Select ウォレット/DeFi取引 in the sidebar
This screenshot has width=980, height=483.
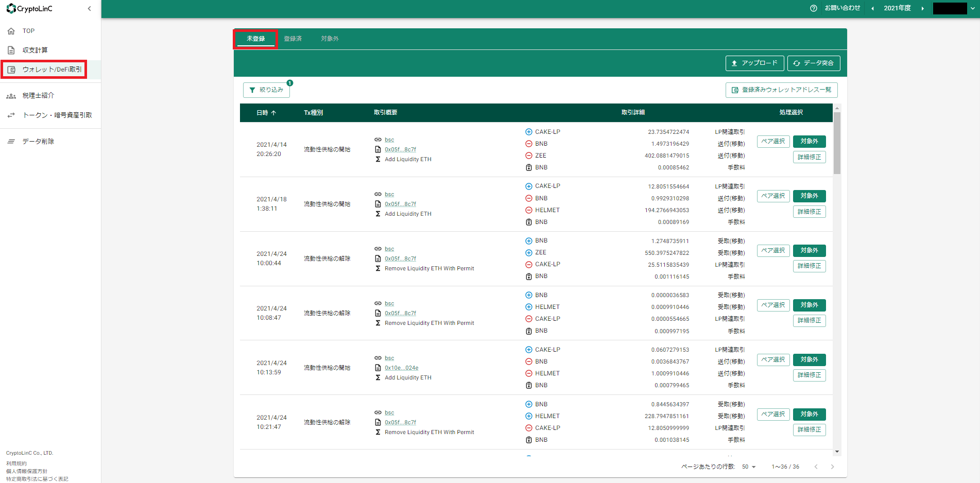tap(51, 70)
